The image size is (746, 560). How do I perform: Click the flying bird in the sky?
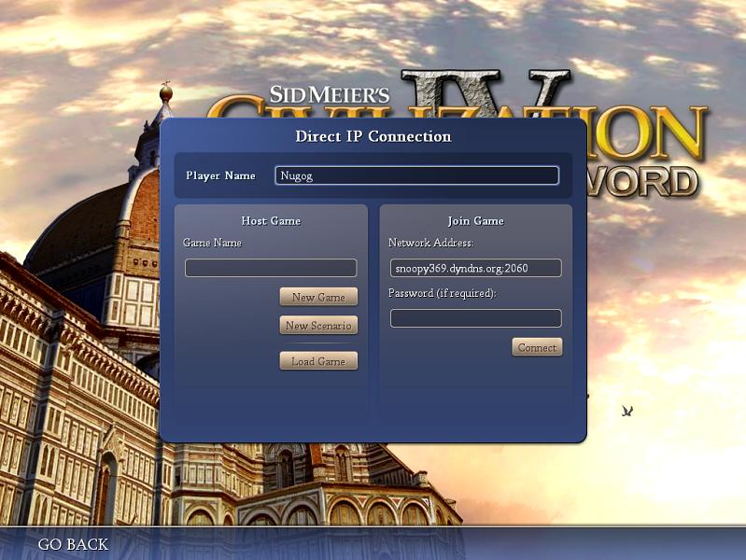627,411
